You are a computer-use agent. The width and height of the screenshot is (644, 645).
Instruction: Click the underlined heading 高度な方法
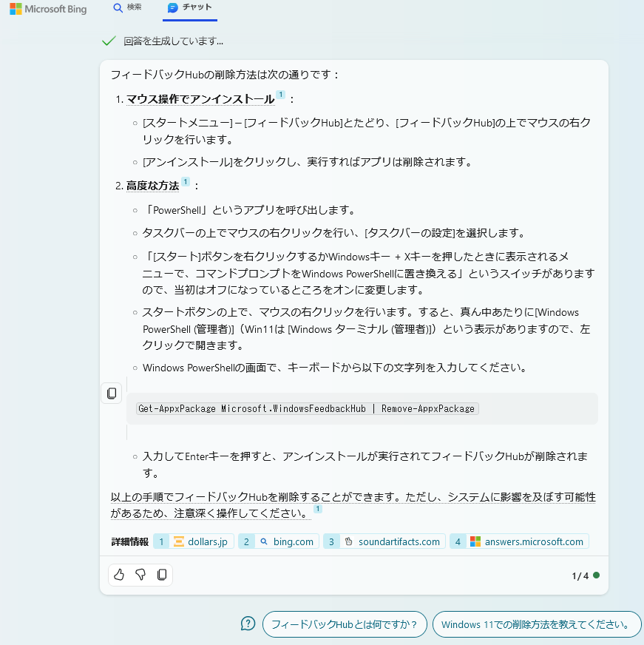pyautogui.click(x=152, y=186)
